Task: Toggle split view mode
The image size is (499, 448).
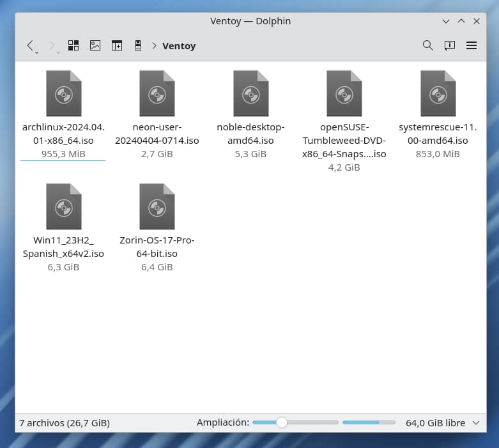Action: pos(116,46)
